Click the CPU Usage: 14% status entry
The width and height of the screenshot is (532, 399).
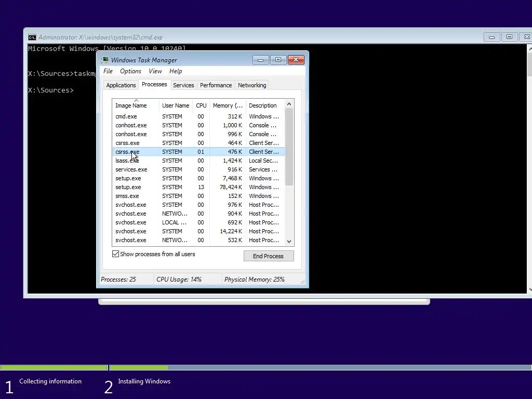(179, 279)
